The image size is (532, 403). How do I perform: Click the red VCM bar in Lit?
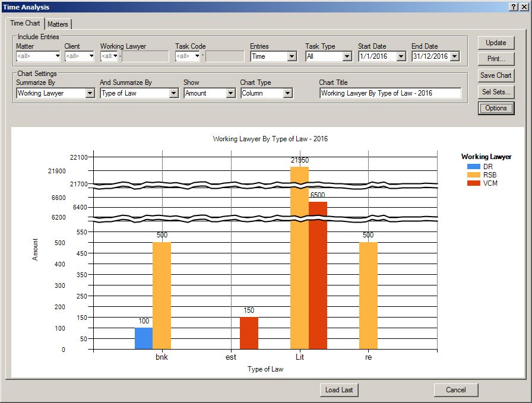click(318, 275)
